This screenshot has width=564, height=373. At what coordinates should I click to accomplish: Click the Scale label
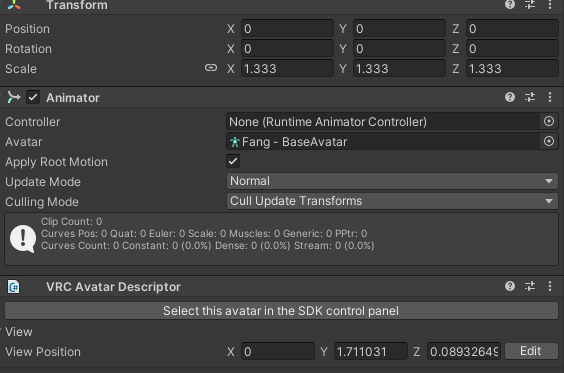21,69
